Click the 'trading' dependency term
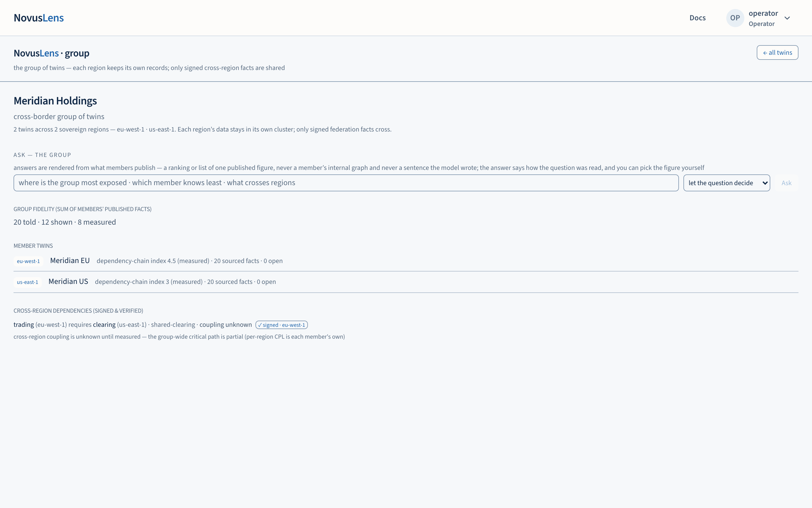This screenshot has height=508, width=812. pyautogui.click(x=23, y=325)
